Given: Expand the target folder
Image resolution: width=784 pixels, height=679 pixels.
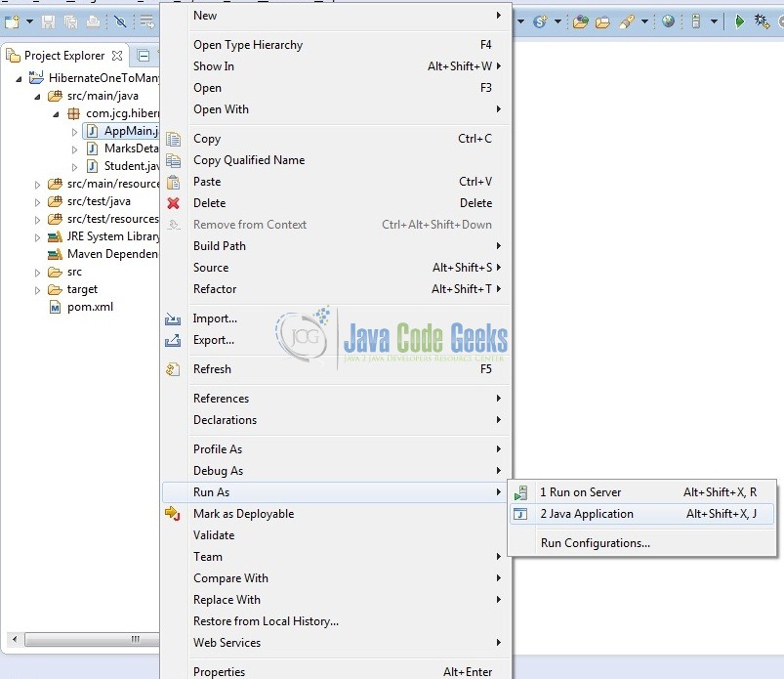Looking at the screenshot, I should (37, 290).
